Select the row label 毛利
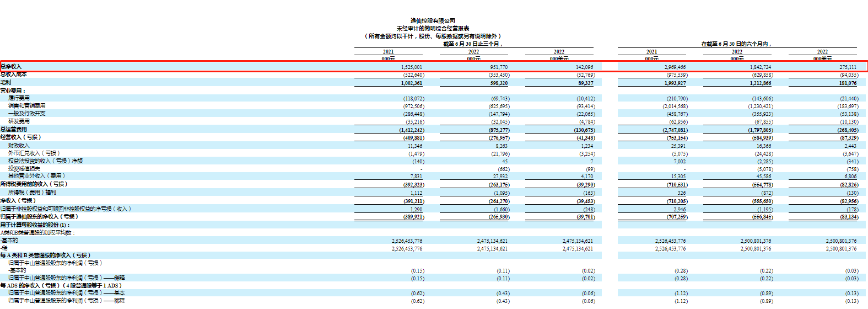 click(6, 82)
